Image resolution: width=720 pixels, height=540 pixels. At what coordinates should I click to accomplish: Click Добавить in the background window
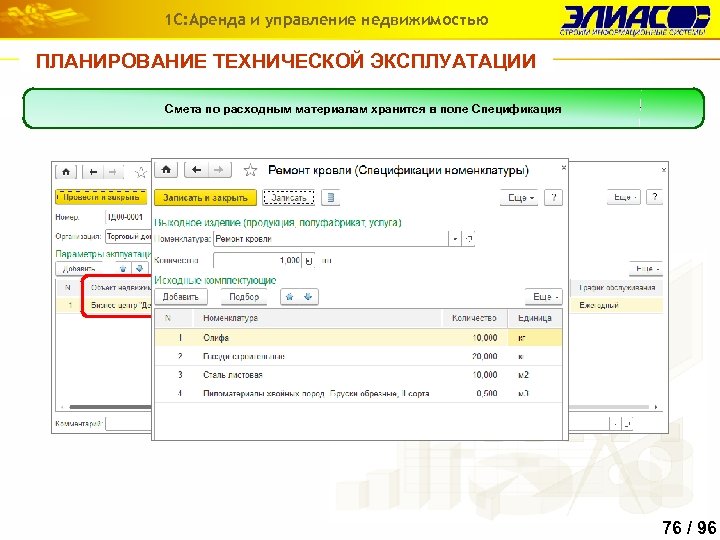pos(79,269)
